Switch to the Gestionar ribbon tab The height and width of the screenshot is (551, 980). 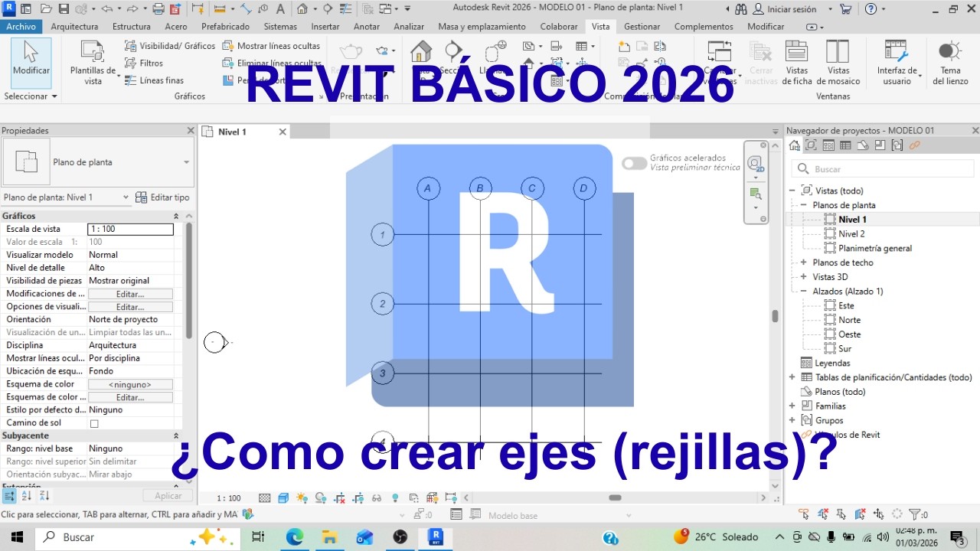642,26
